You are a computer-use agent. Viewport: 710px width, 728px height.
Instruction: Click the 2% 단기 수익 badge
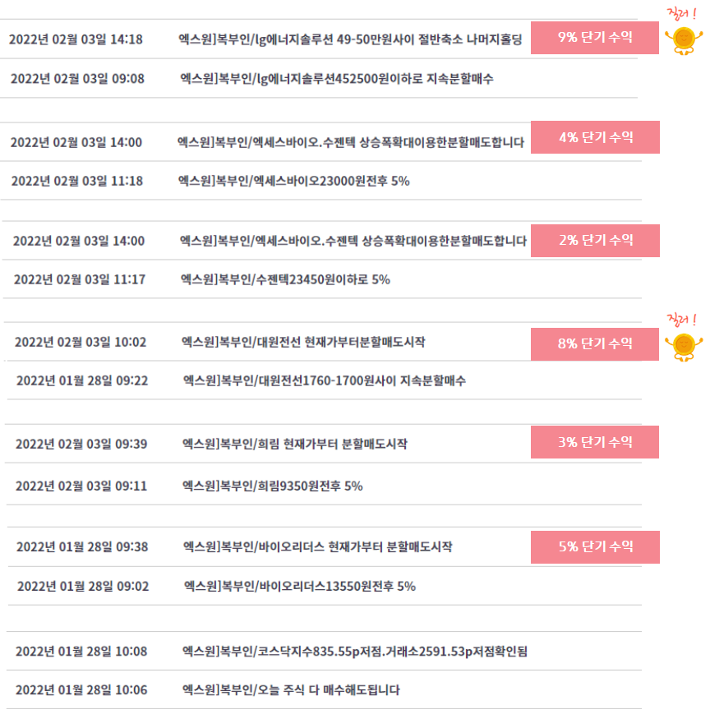[595, 241]
